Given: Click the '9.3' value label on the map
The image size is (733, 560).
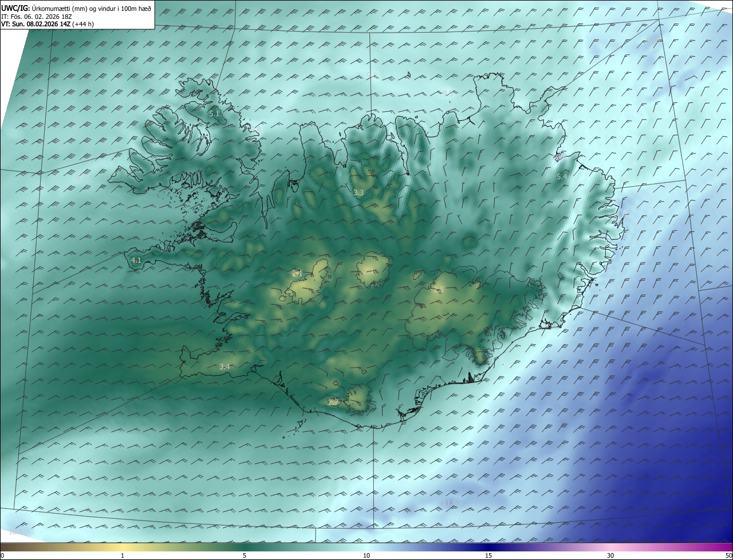Looking at the screenshot, I should (80, 178).
